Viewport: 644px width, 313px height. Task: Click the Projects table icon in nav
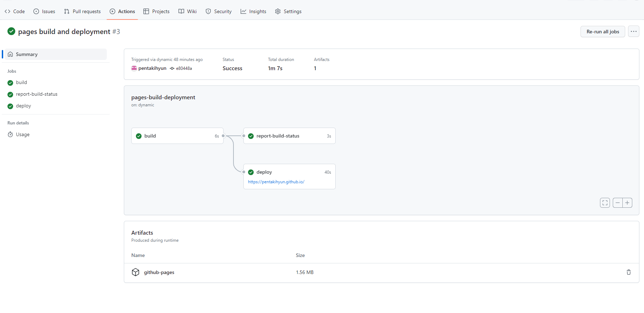(x=146, y=11)
